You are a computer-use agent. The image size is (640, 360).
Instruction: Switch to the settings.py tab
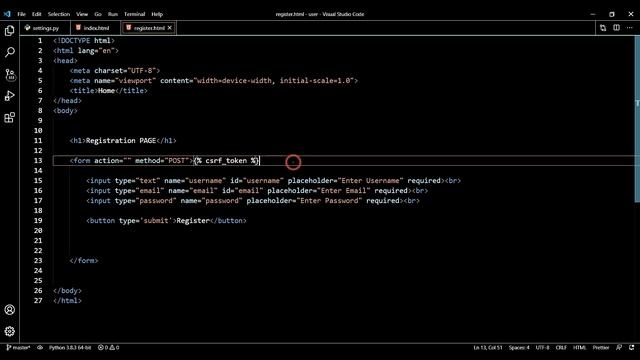45,28
